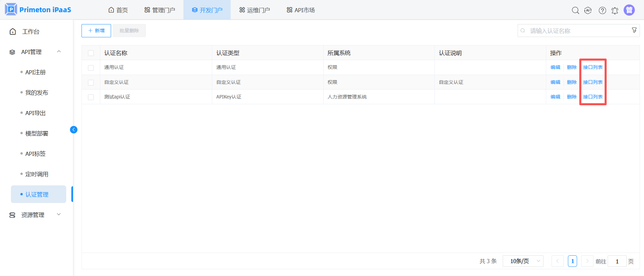The width and height of the screenshot is (644, 276).
Task: Open 接口列表 for 自定义认证 row
Action: coord(593,82)
